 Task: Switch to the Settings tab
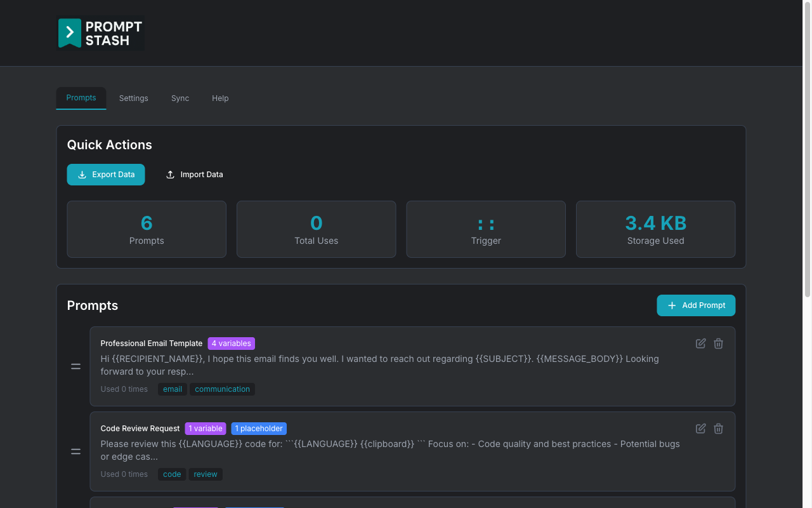coord(134,98)
